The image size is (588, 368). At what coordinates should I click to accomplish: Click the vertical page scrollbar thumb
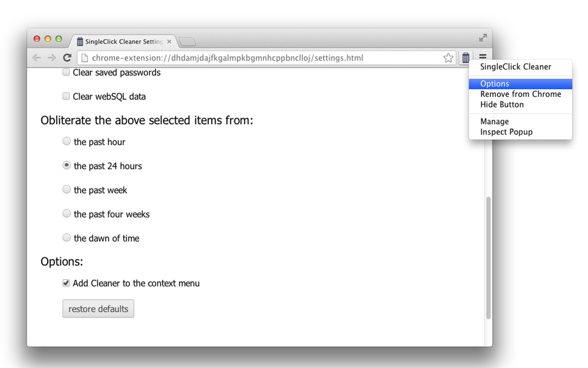click(x=488, y=258)
